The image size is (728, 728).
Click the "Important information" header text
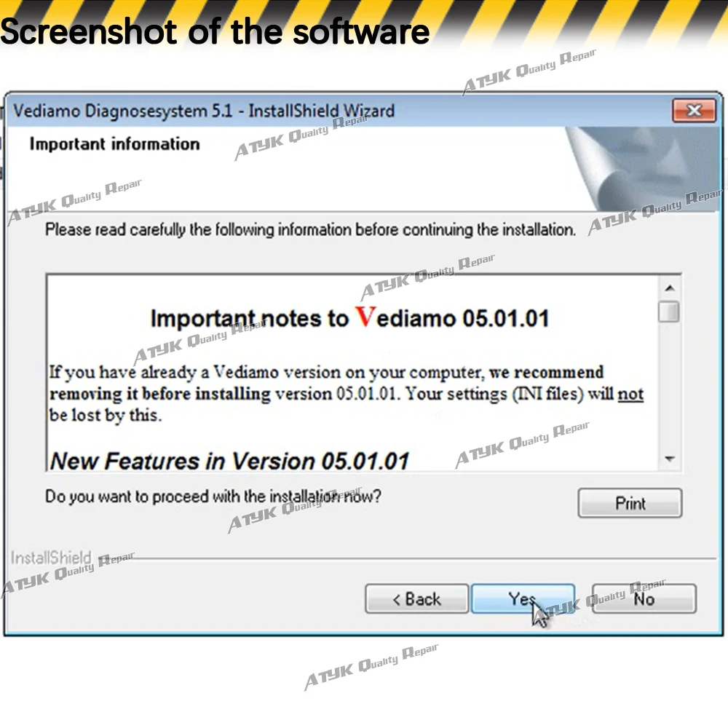tap(115, 144)
